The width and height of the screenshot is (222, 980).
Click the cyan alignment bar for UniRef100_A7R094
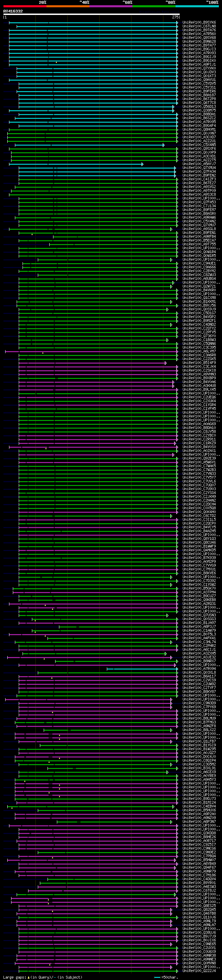(142, 669)
